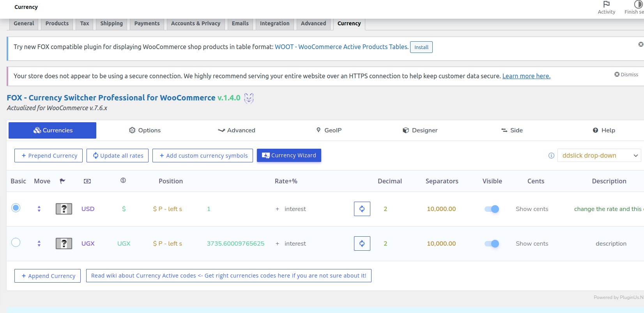Close the WOOT plugin notice
This screenshot has width=644, height=313.
pyautogui.click(x=640, y=44)
